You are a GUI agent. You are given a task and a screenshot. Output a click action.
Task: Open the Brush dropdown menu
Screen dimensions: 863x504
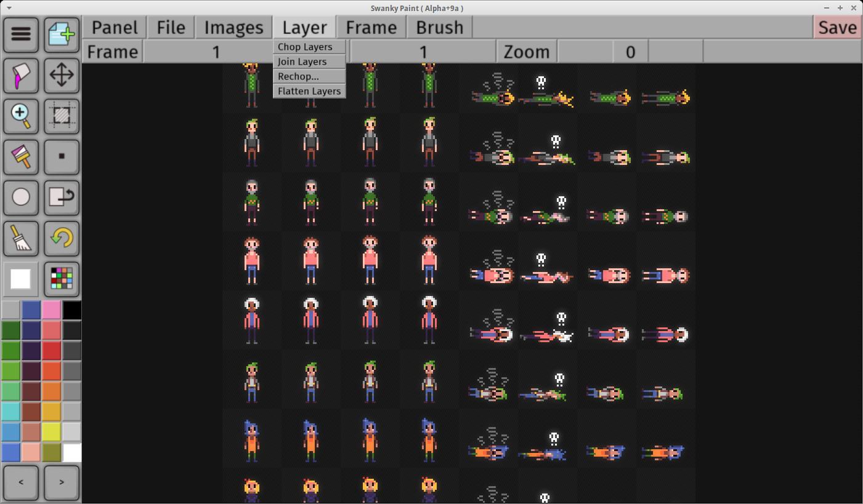pyautogui.click(x=439, y=28)
